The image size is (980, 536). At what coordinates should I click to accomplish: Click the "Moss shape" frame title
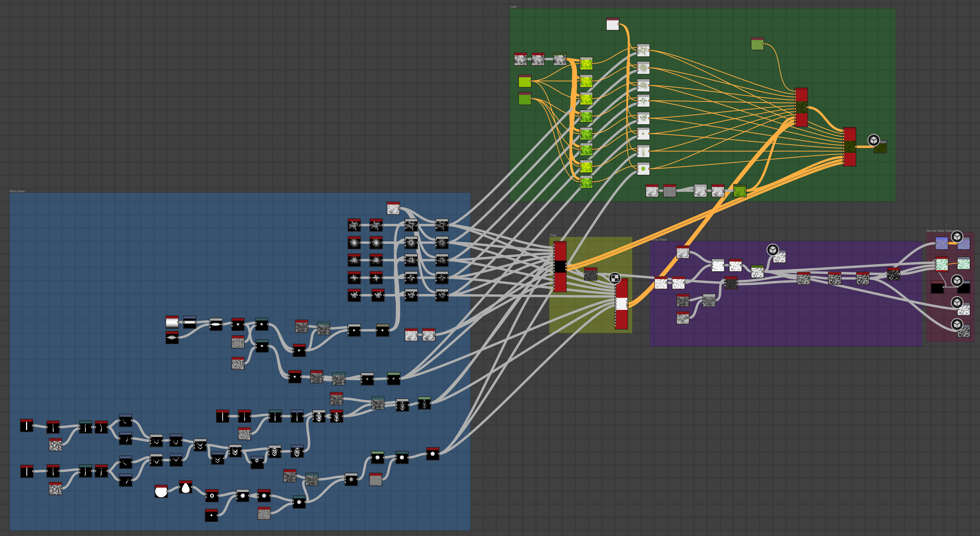(x=17, y=191)
